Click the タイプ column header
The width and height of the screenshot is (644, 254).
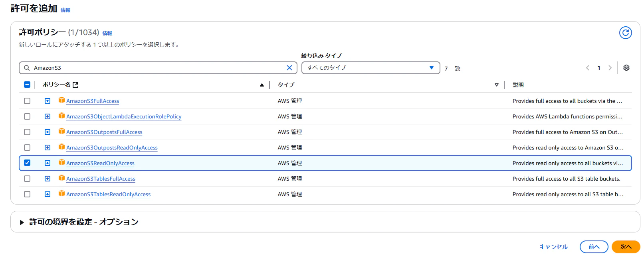[286, 85]
